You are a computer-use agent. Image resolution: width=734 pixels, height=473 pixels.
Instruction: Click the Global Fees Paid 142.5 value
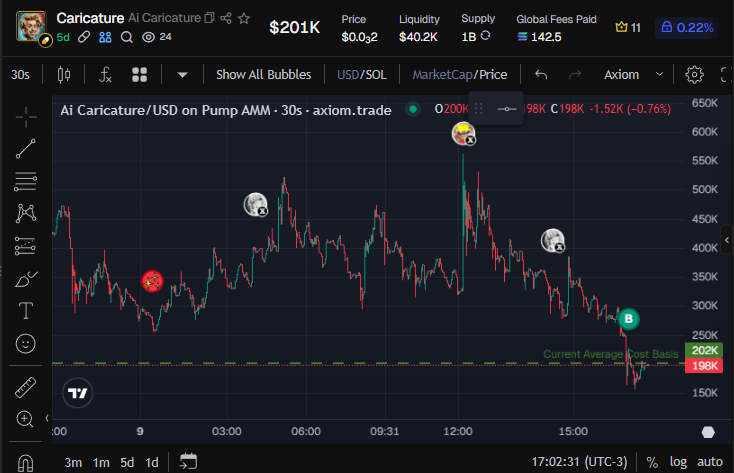(x=539, y=37)
